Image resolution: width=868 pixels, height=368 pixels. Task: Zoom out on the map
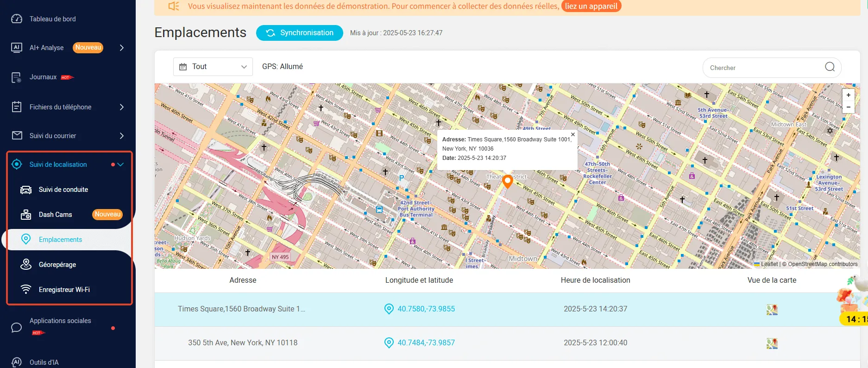click(x=849, y=107)
